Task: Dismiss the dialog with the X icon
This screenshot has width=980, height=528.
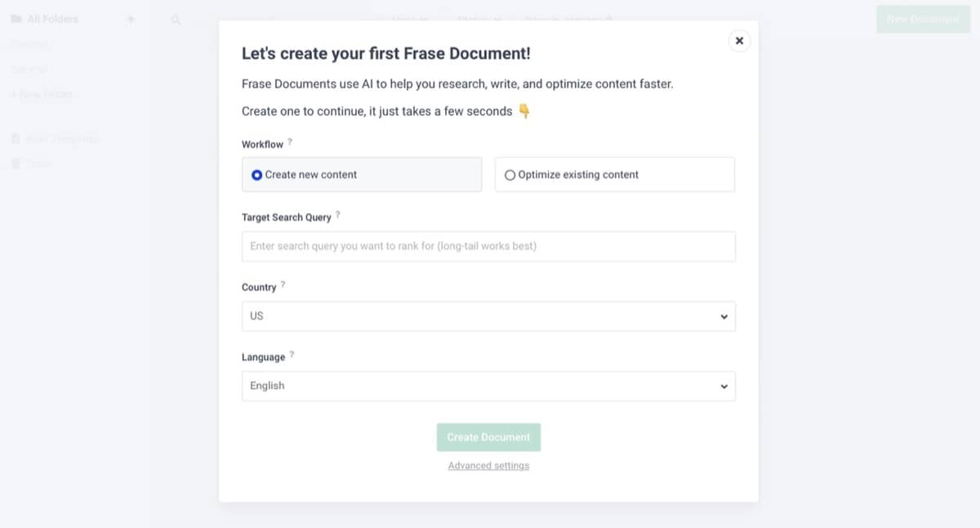Action: point(739,40)
